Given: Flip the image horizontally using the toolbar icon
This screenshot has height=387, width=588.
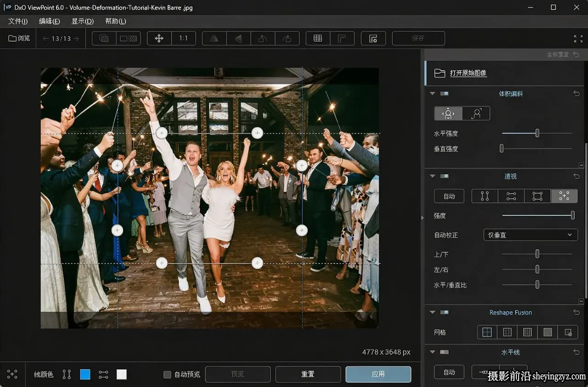Looking at the screenshot, I should point(214,39).
